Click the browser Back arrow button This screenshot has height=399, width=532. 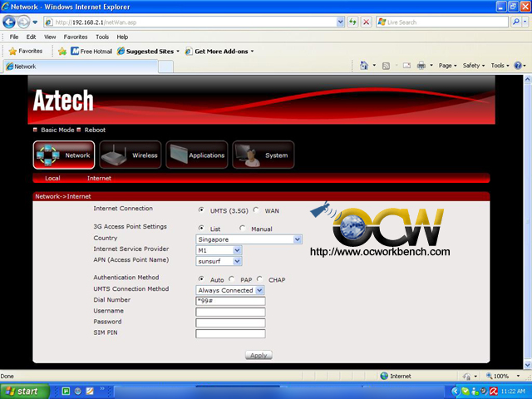coord(9,22)
